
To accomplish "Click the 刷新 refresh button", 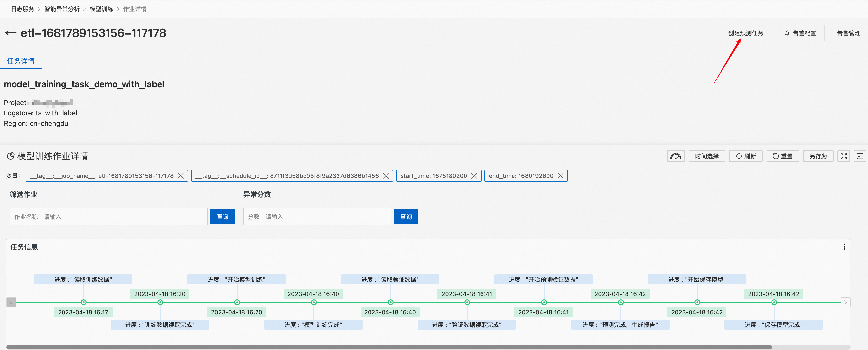I will coord(746,156).
